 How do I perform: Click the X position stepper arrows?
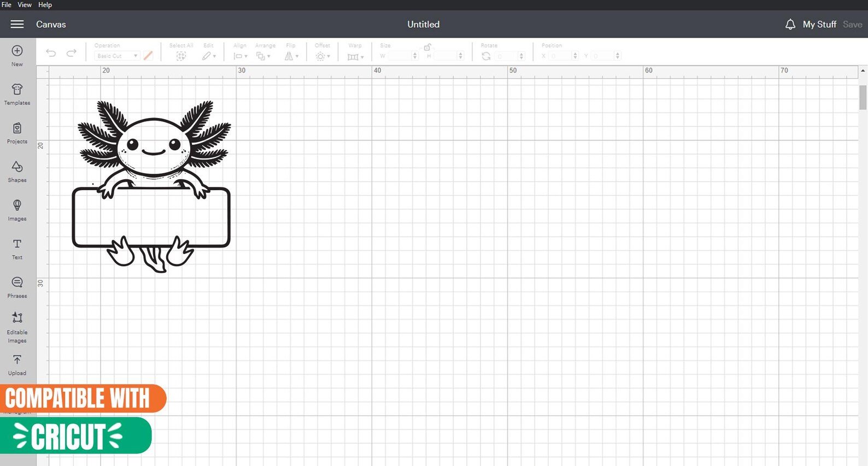click(575, 56)
